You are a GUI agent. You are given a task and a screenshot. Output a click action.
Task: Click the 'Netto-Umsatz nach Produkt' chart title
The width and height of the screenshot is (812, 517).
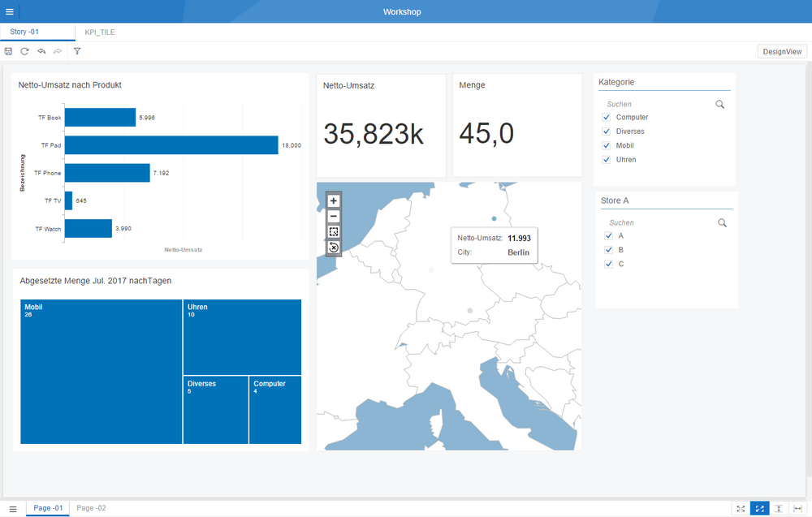(x=70, y=85)
